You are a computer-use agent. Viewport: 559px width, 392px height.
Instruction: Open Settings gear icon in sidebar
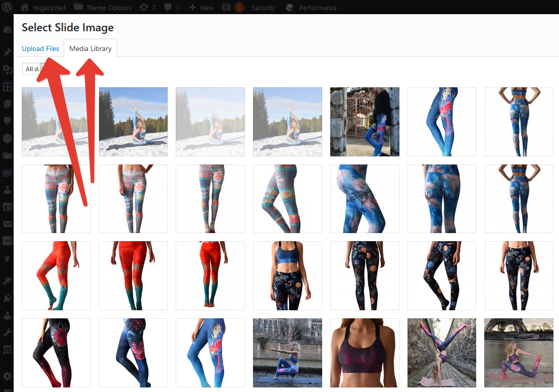tap(7, 376)
